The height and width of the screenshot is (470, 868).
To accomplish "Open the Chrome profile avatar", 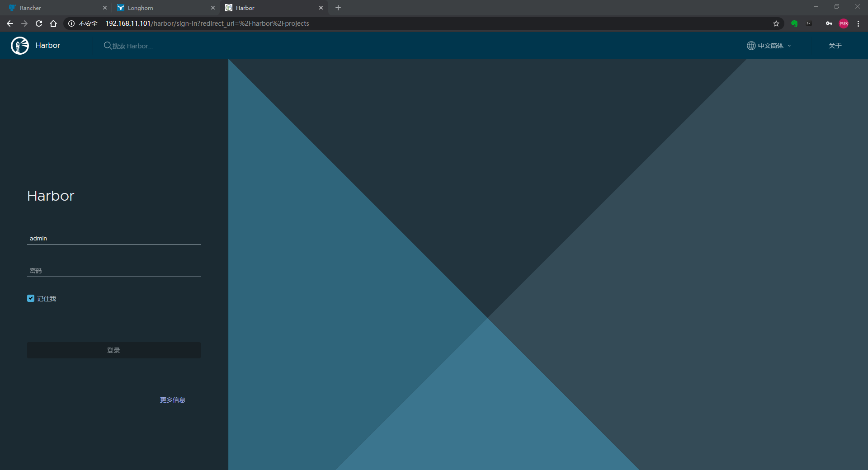I will (844, 23).
